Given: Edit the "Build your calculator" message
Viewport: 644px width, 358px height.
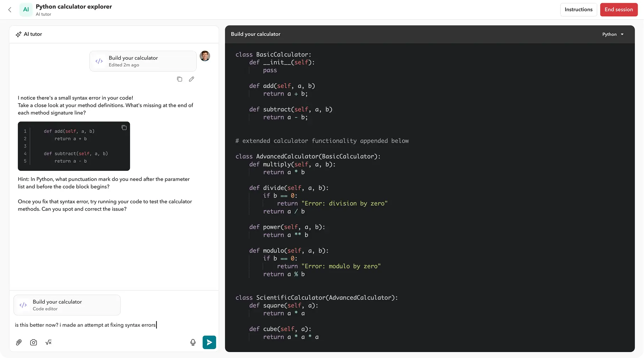Looking at the screenshot, I should click(192, 79).
